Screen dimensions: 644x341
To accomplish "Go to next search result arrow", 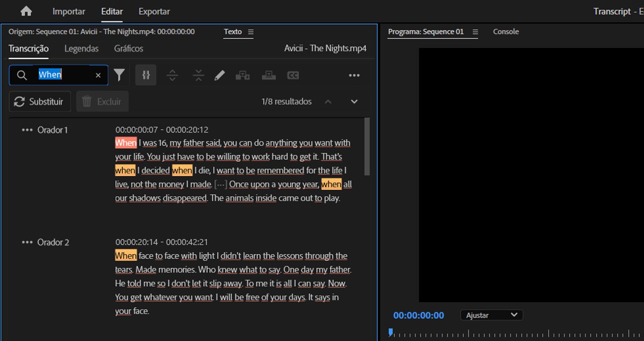I will point(354,101).
